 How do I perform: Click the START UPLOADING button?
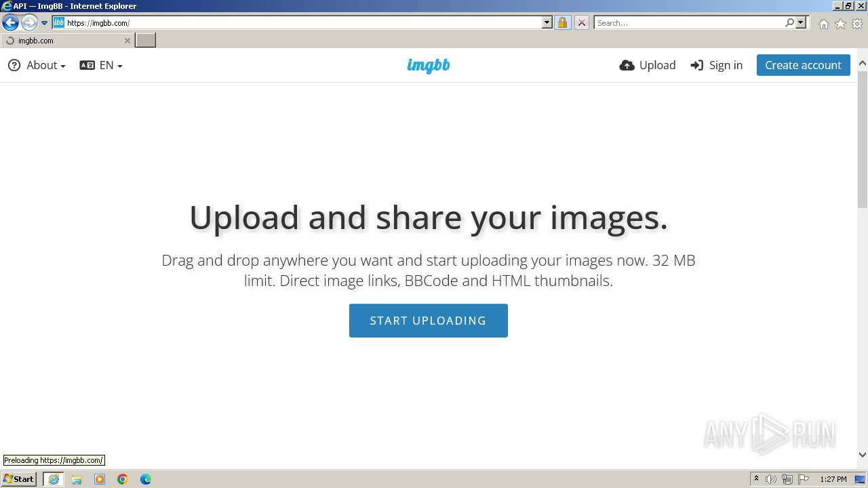428,321
